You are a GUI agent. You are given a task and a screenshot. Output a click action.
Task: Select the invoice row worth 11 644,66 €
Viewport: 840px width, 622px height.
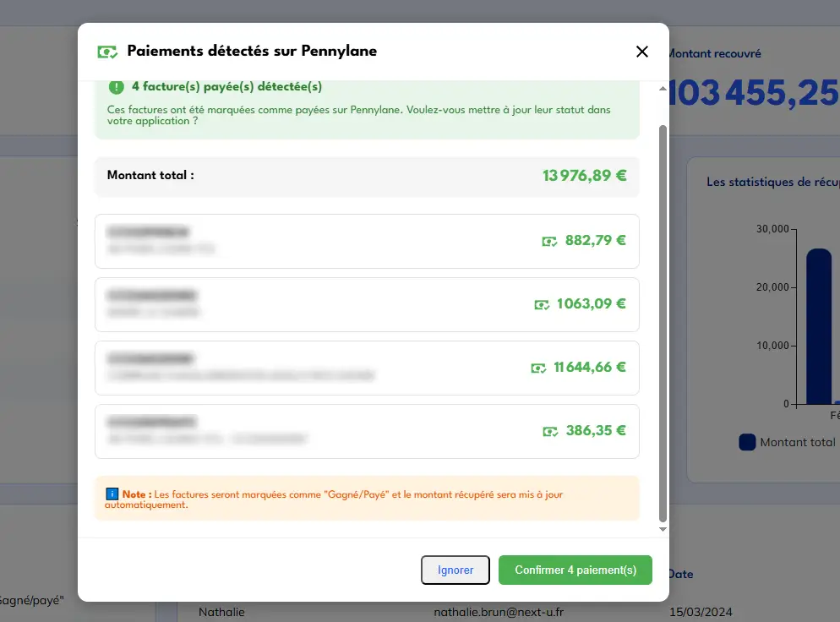click(x=367, y=368)
